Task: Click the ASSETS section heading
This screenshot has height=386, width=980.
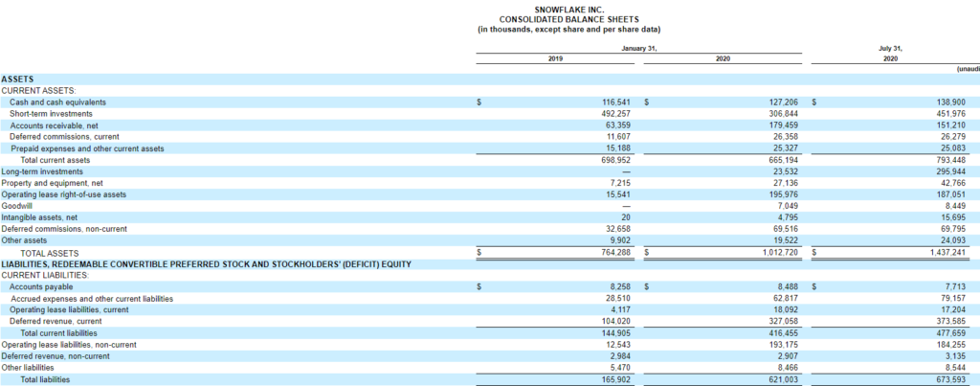Action: click(17, 79)
